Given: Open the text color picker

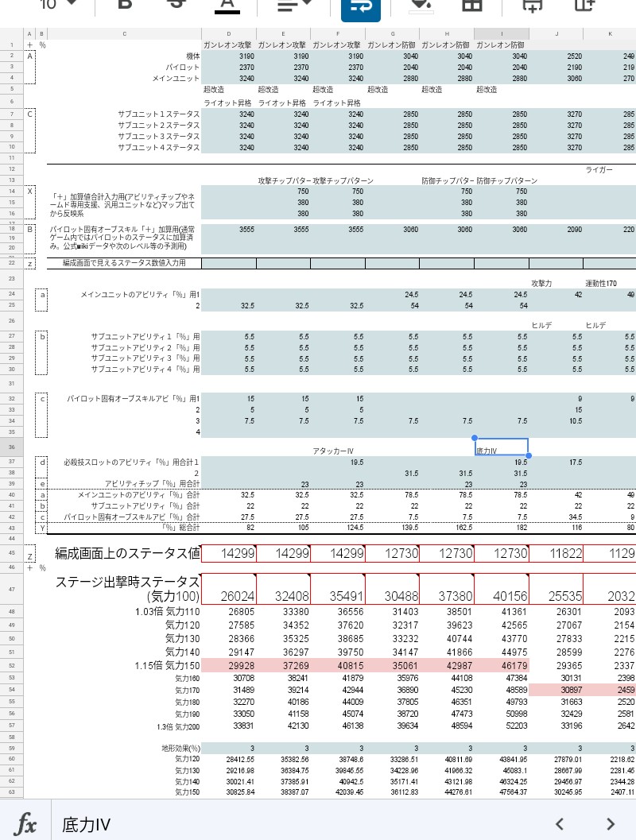Looking at the screenshot, I should pyautogui.click(x=227, y=5).
